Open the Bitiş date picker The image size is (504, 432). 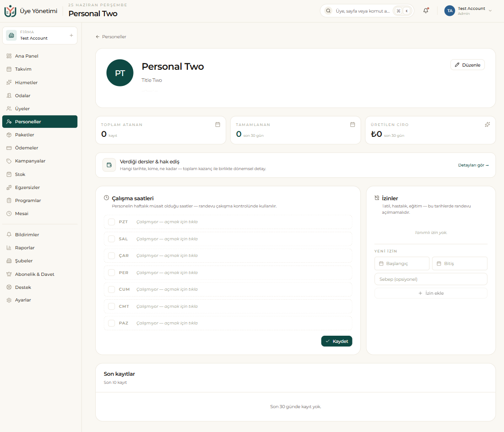tap(459, 263)
